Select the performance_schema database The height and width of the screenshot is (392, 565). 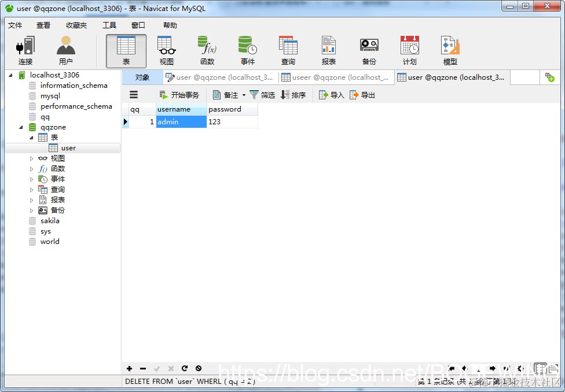click(76, 106)
